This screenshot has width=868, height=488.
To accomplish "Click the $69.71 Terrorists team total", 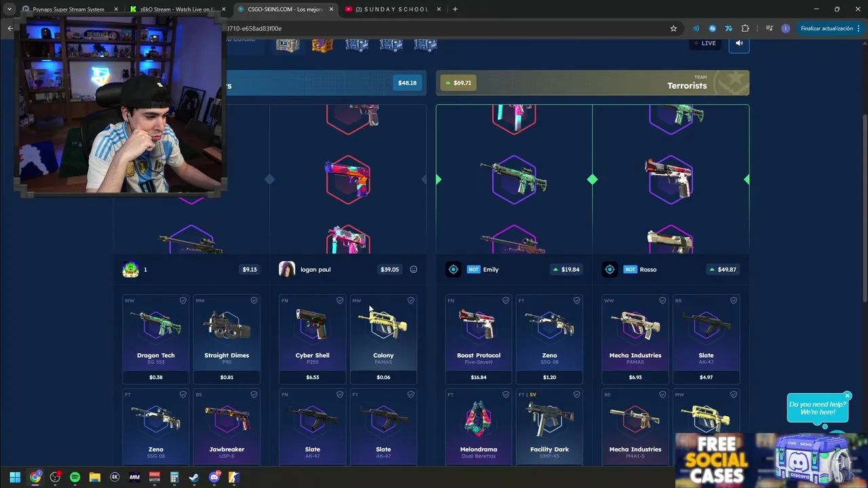I will coord(458,83).
